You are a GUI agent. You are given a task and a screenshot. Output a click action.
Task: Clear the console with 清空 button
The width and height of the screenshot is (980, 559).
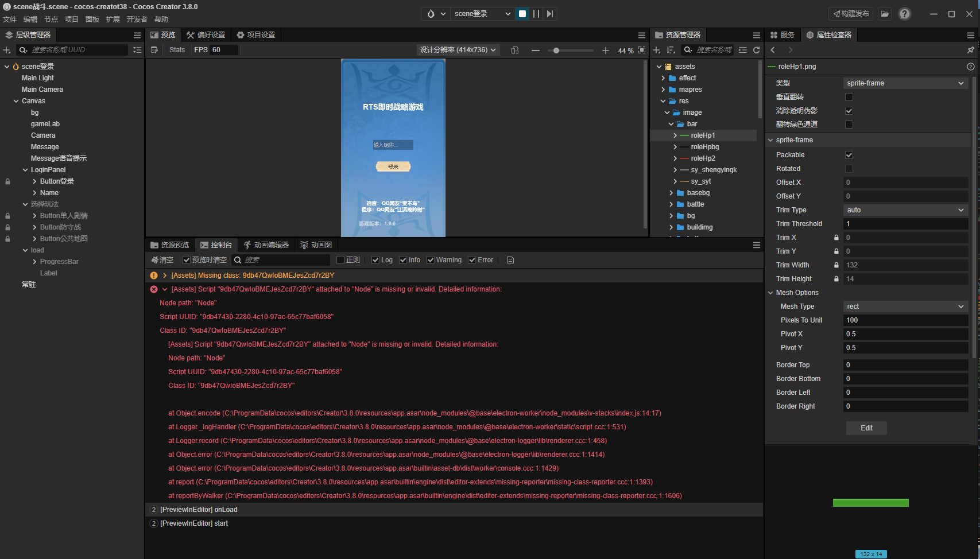click(162, 260)
